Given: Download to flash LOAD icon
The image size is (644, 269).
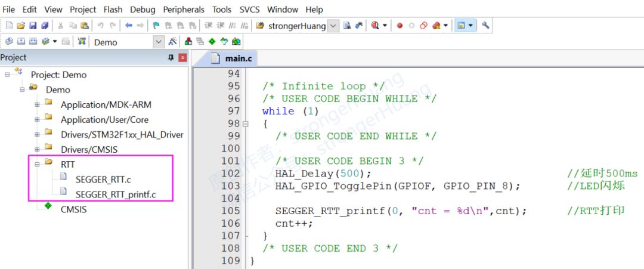Looking at the screenshot, I should (x=82, y=42).
